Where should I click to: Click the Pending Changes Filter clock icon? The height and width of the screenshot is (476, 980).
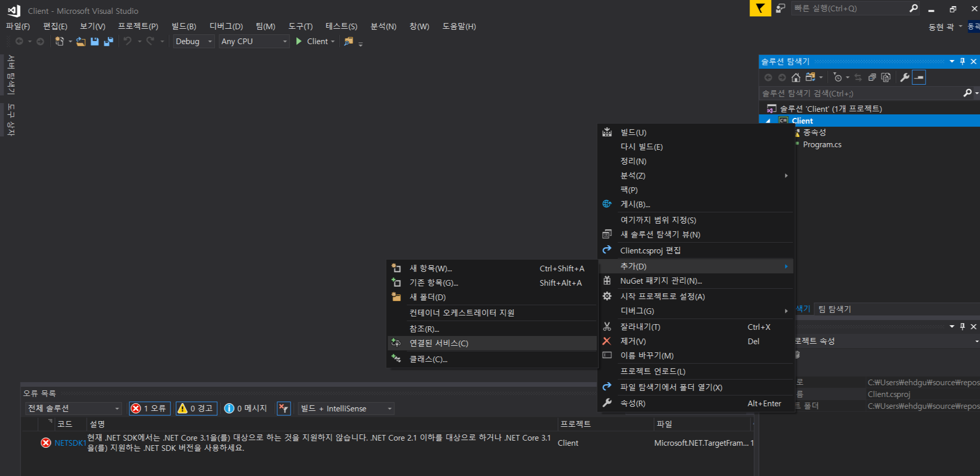pos(838,77)
